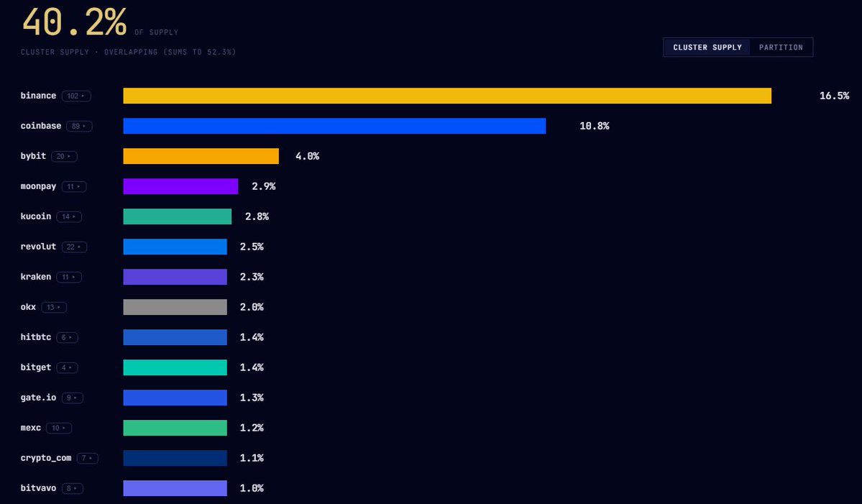Click the mexc label
Image resolution: width=862 pixels, height=504 pixels.
coord(31,429)
